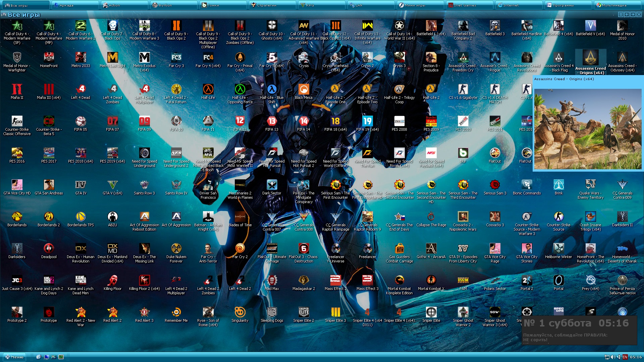Open the Стратегии tab

point(272,5)
